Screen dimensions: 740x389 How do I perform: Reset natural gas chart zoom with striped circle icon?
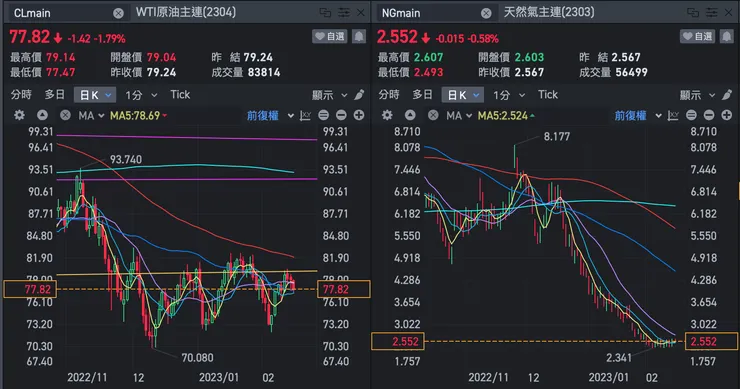(691, 115)
